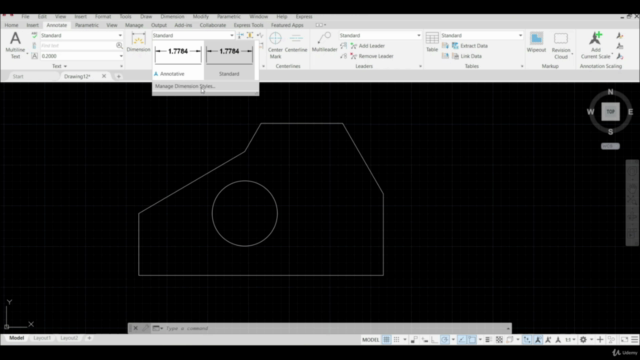This screenshot has height=360, width=640.
Task: Click the Find text input field
Action: click(x=77, y=46)
